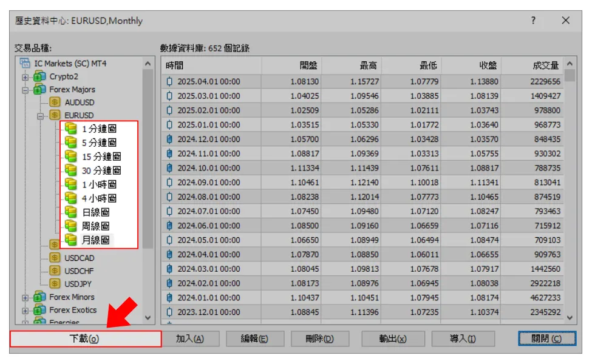Click the AUDUSD dollar symbol icon

[55, 103]
